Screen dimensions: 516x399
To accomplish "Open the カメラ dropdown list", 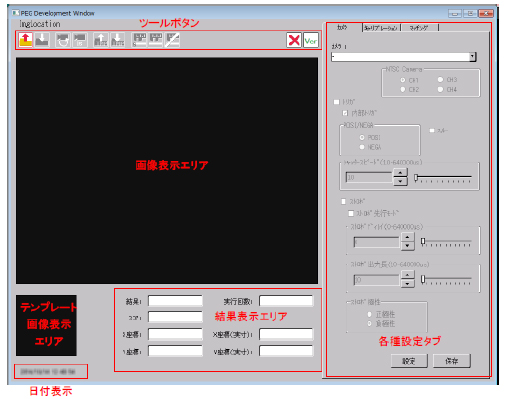I will pos(472,57).
